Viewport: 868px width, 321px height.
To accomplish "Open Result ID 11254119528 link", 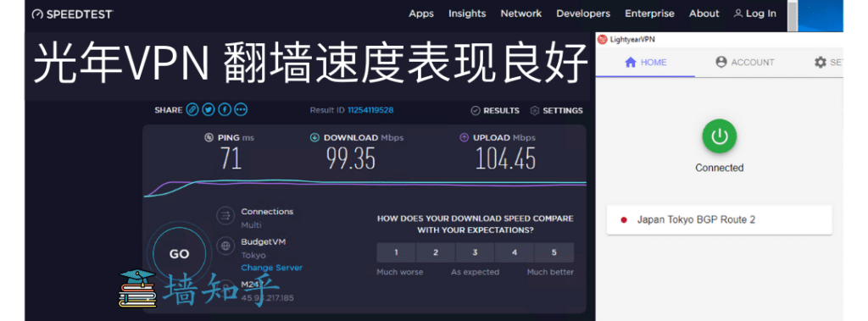I will pyautogui.click(x=370, y=110).
